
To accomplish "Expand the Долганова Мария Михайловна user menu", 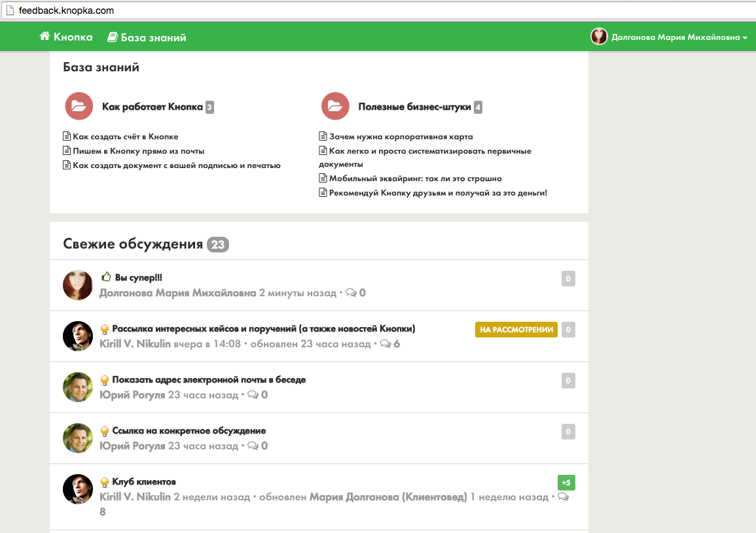I will pyautogui.click(x=669, y=37).
